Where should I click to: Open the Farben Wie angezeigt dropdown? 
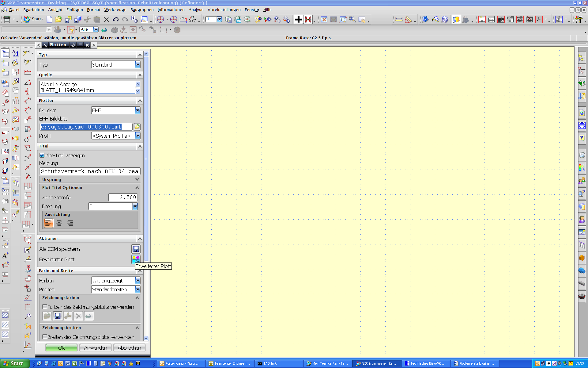coord(138,280)
